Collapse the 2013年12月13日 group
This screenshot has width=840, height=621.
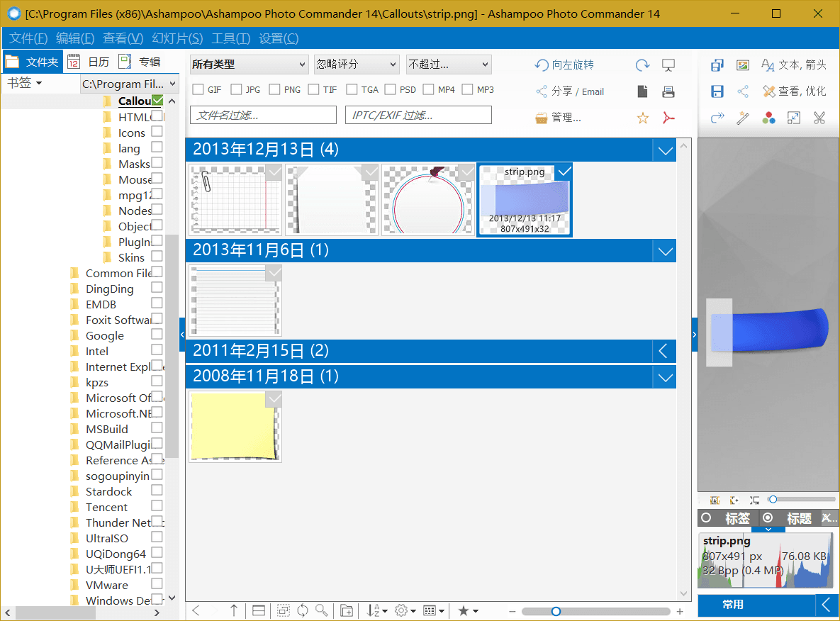(666, 150)
